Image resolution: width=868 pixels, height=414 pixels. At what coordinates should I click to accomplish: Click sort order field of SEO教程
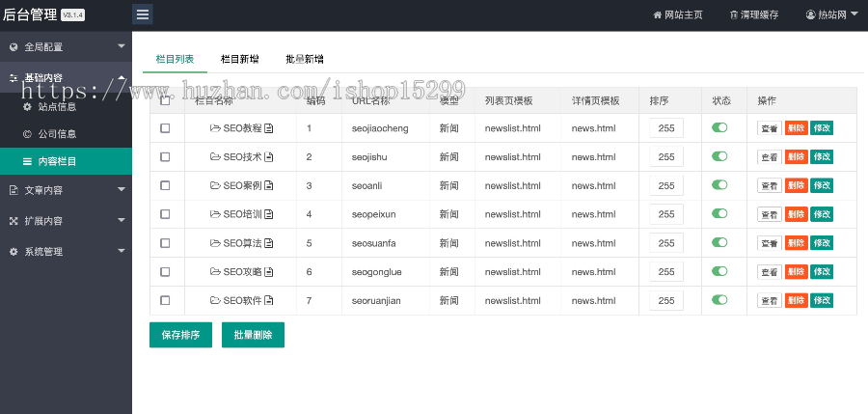click(666, 128)
